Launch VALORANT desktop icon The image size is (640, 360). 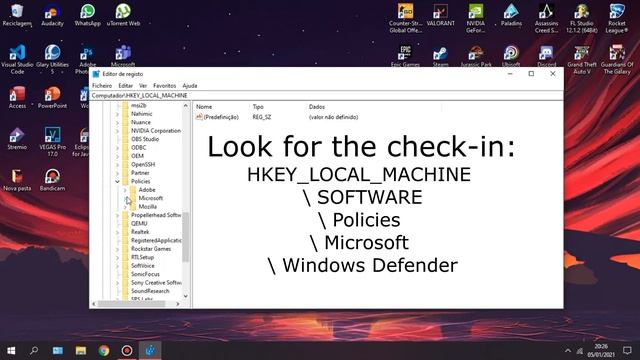[440, 15]
